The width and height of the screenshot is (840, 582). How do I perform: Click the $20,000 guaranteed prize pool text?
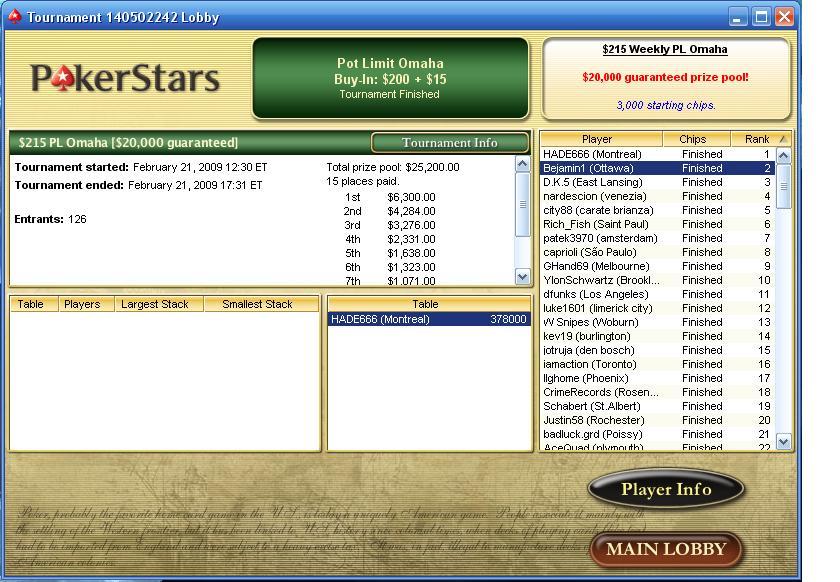pyautogui.click(x=665, y=77)
